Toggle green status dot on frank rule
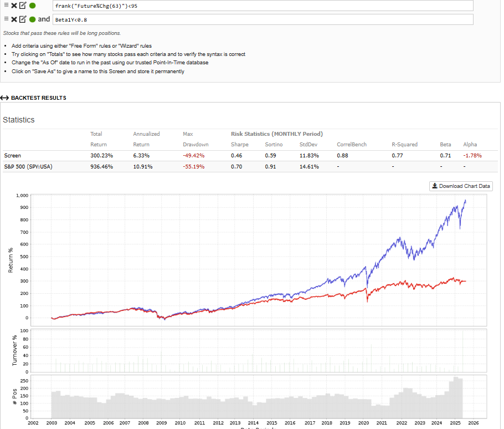504x429 pixels. tap(32, 6)
